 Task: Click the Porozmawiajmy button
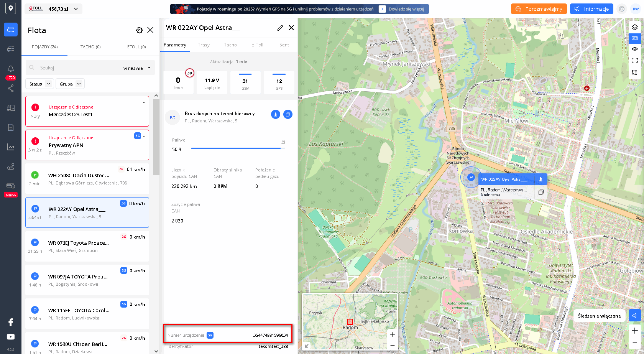click(539, 9)
